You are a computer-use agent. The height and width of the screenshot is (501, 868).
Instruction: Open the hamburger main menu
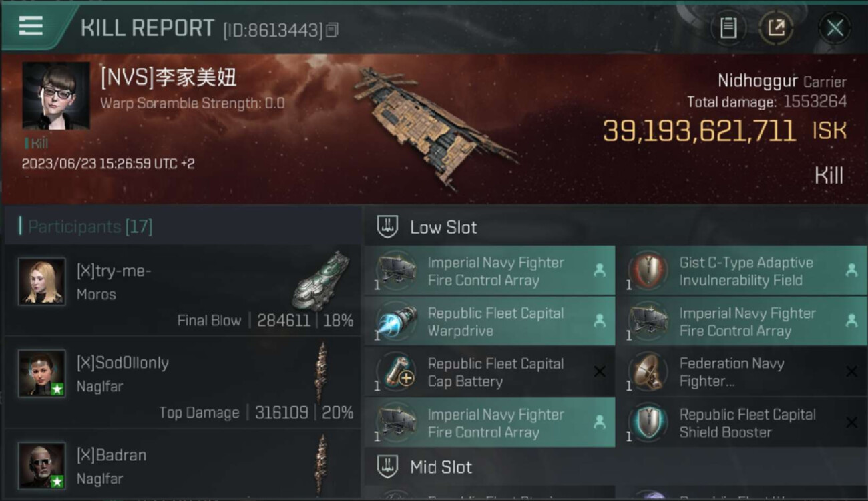(x=31, y=27)
